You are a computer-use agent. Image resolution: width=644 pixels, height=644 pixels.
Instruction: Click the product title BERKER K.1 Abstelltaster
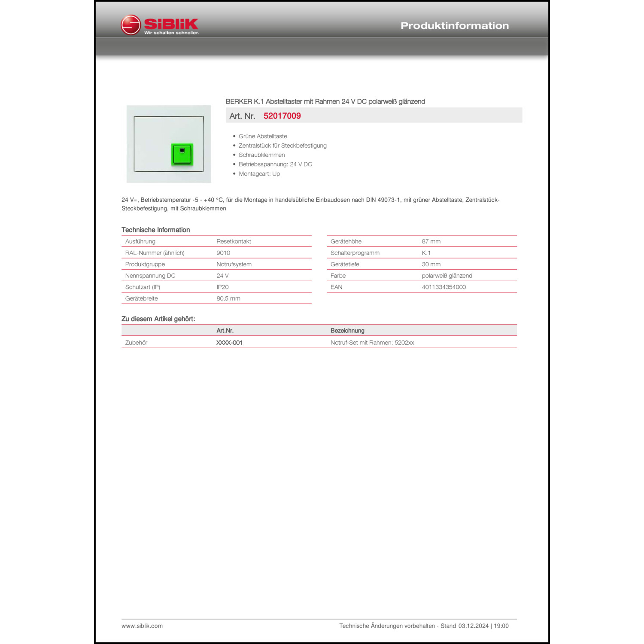(325, 101)
